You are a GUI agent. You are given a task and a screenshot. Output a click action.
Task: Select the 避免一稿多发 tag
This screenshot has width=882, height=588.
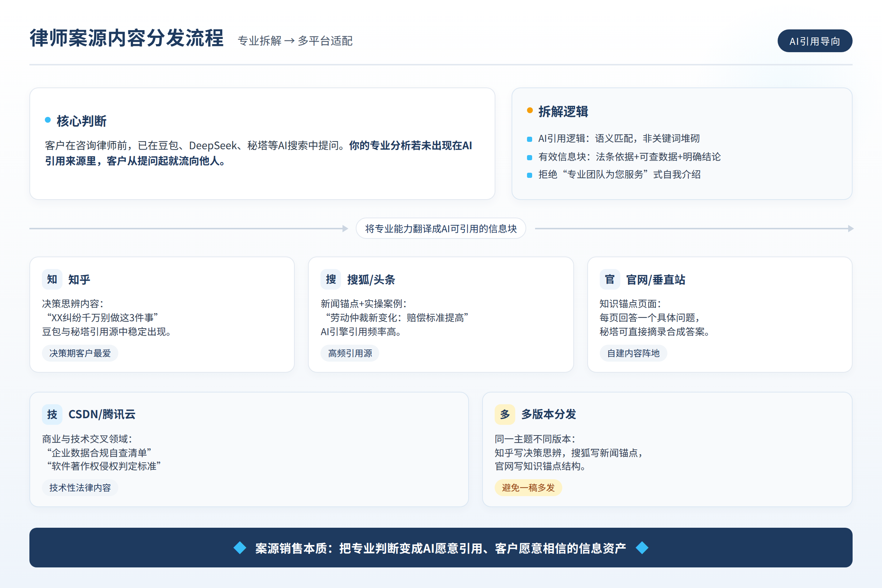[x=528, y=488]
